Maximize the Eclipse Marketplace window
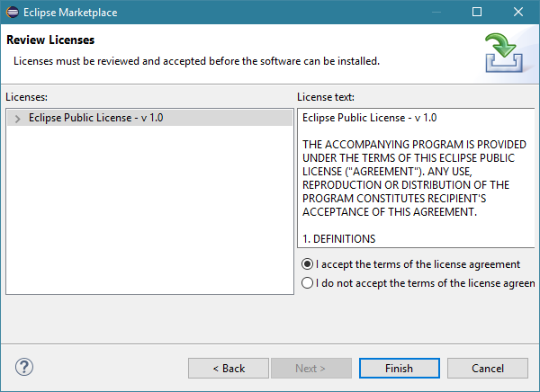 click(x=477, y=12)
